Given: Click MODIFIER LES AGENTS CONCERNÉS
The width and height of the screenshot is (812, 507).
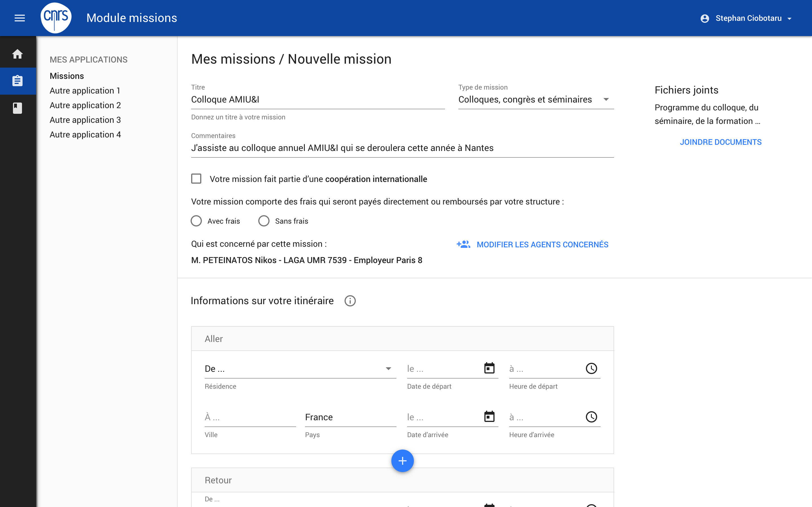Looking at the screenshot, I should pyautogui.click(x=542, y=244).
